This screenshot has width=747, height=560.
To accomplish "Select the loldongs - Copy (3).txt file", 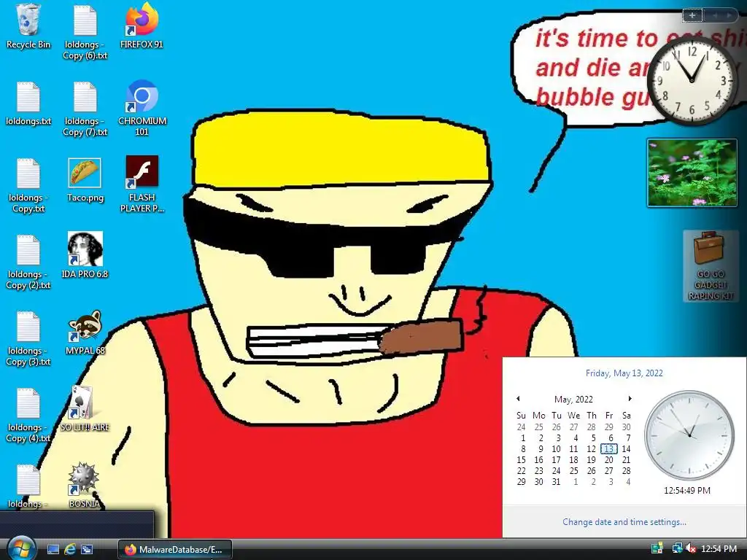I will coord(28,338).
